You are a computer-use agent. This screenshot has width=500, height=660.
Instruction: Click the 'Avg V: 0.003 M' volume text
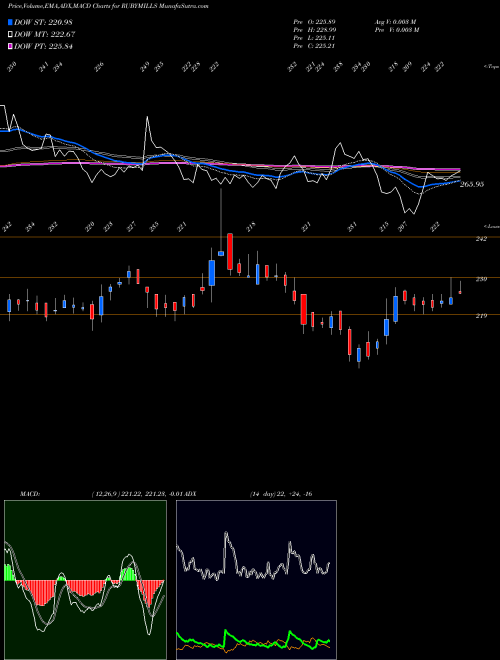[395, 21]
